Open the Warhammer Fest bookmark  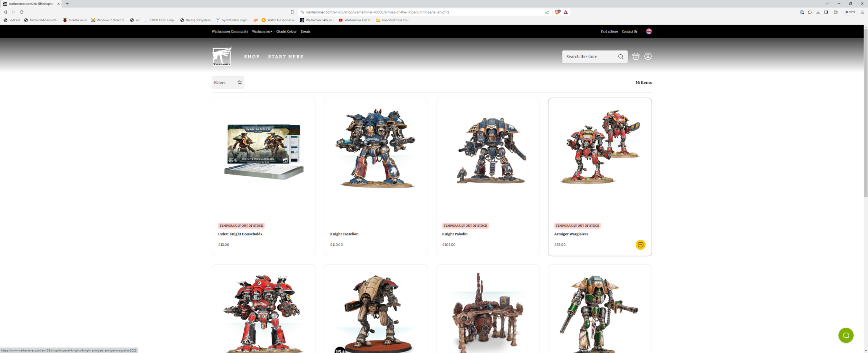[x=355, y=20]
